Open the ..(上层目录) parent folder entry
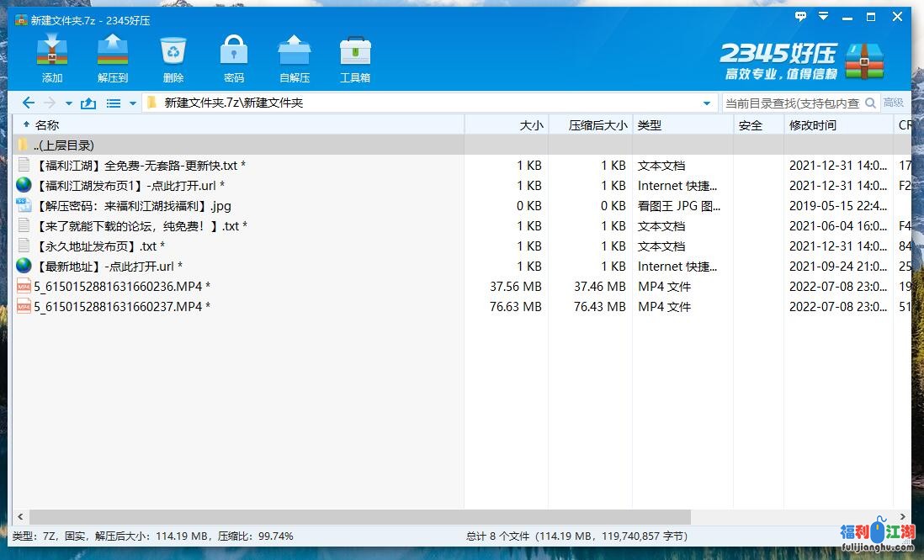 64,145
